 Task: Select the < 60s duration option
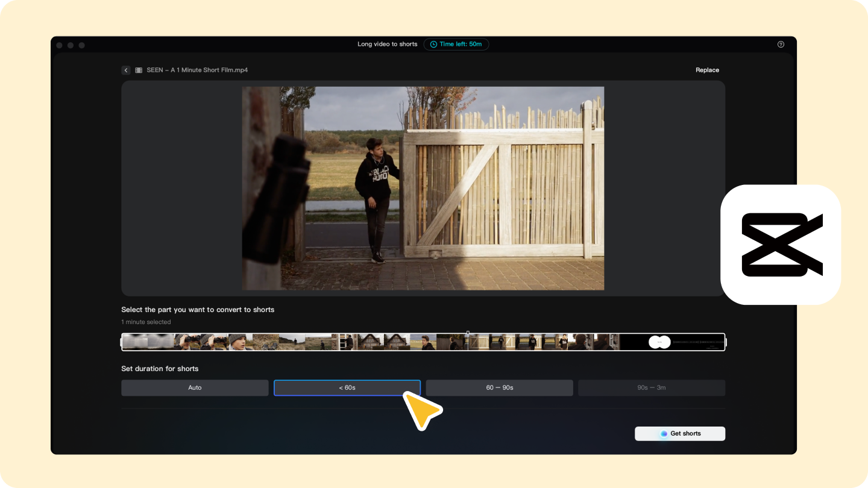[x=347, y=387]
